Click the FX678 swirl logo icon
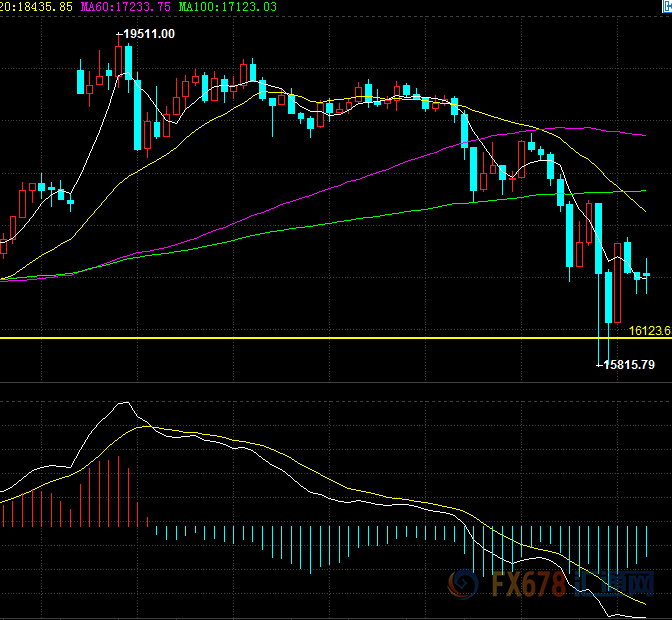This screenshot has width=672, height=620. (463, 583)
